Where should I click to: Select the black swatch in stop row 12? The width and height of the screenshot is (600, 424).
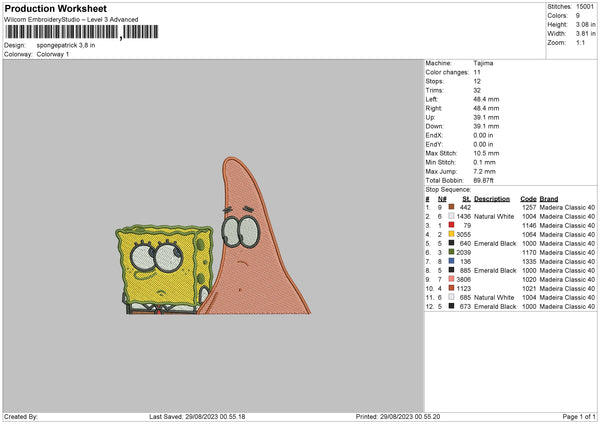tap(452, 306)
